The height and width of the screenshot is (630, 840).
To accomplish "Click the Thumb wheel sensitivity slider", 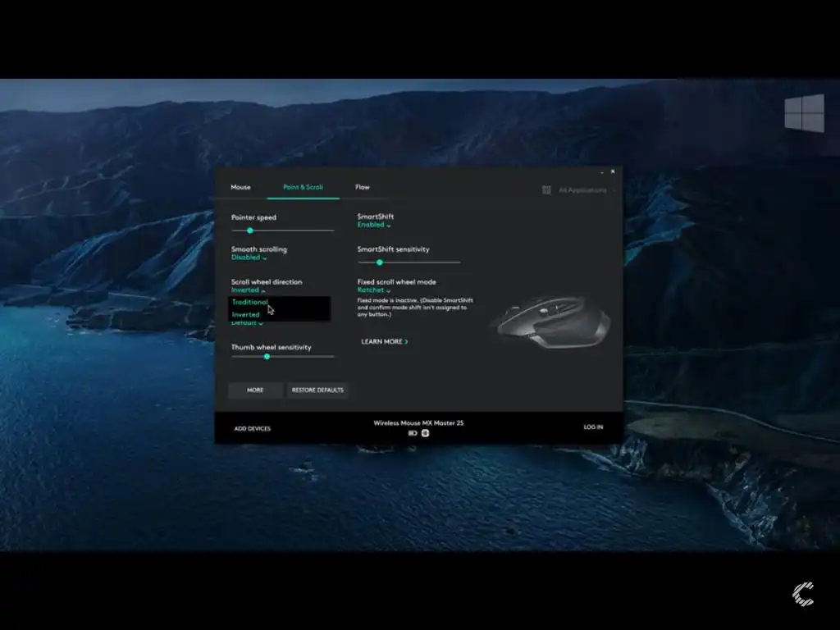I will pyautogui.click(x=283, y=356).
